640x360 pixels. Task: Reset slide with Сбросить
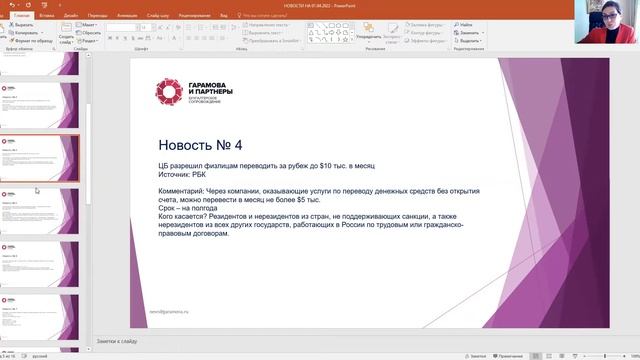pos(88,33)
